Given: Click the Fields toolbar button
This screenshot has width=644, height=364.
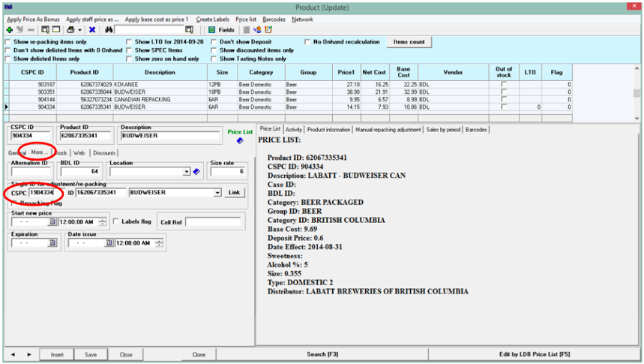Looking at the screenshot, I should pyautogui.click(x=221, y=30).
